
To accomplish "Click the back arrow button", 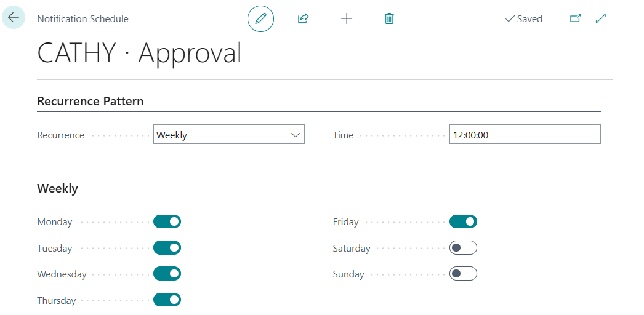I will (x=14, y=17).
